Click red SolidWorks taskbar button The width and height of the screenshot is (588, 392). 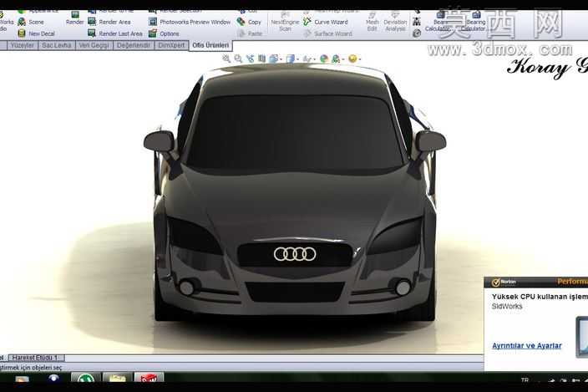point(149,378)
